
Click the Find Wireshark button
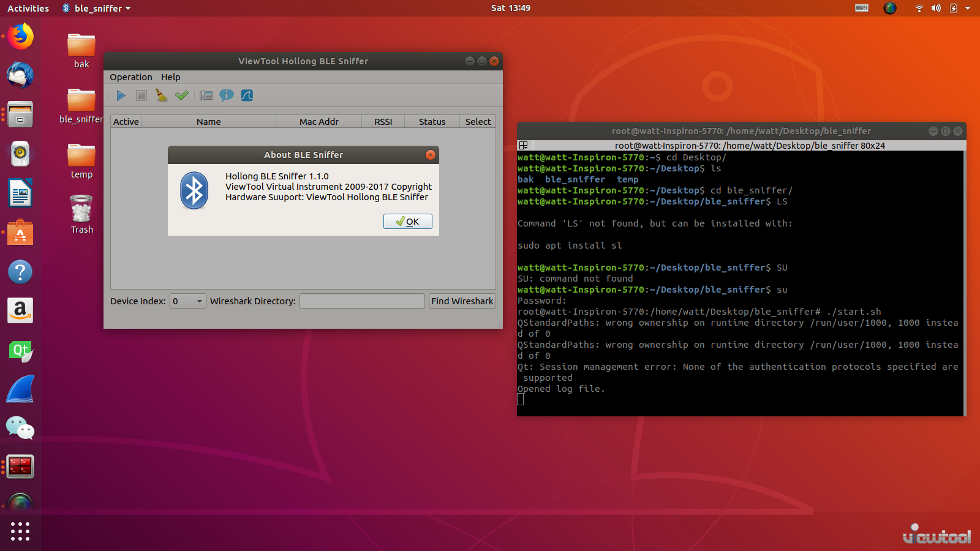pyautogui.click(x=462, y=301)
